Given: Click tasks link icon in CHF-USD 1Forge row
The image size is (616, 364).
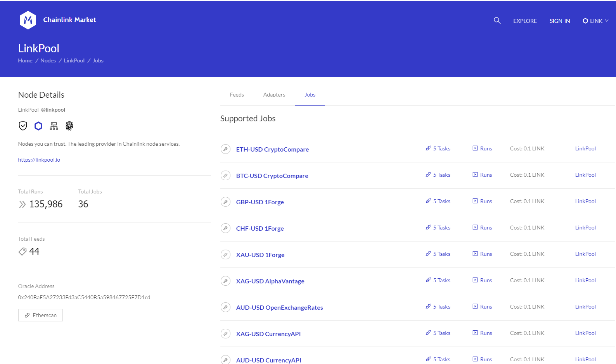Looking at the screenshot, I should [428, 227].
